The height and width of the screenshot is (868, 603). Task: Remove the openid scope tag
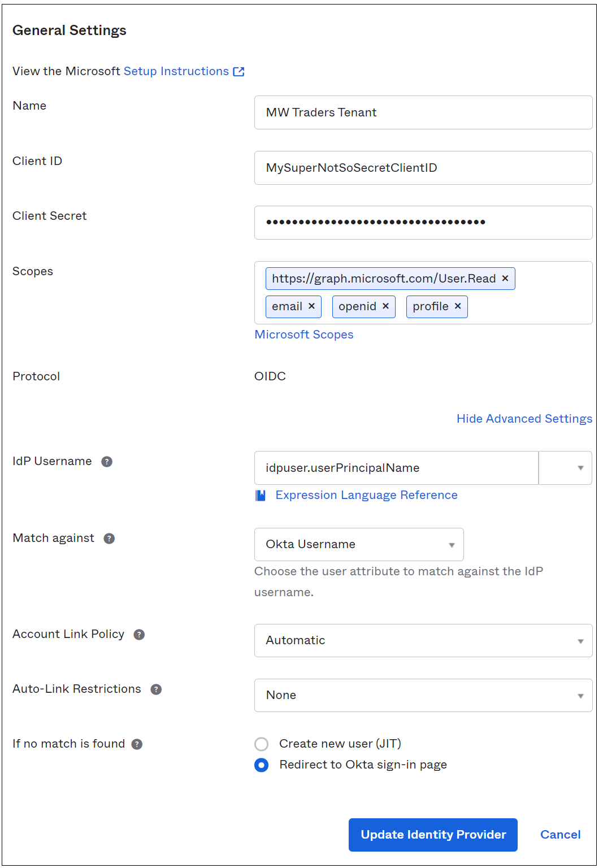[x=385, y=306]
